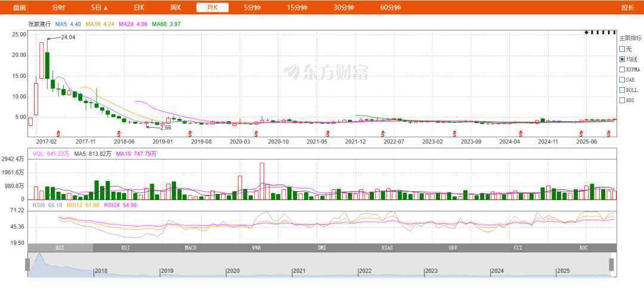
Task: Check the BOLL indicator box
Action: (622, 90)
